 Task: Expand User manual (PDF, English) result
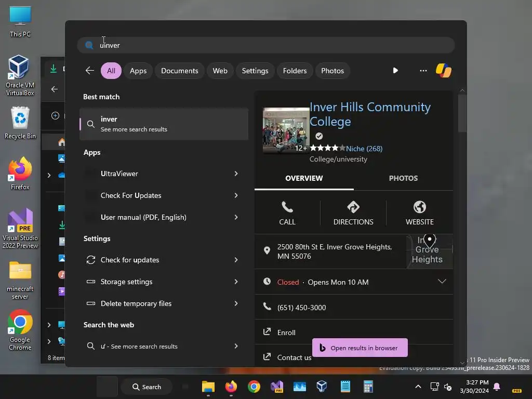(x=236, y=217)
